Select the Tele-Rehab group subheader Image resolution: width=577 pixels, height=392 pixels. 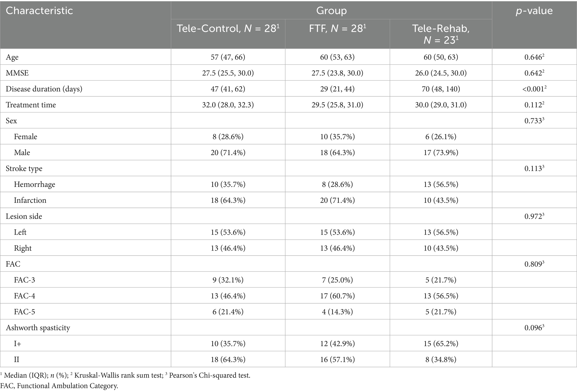pos(441,34)
